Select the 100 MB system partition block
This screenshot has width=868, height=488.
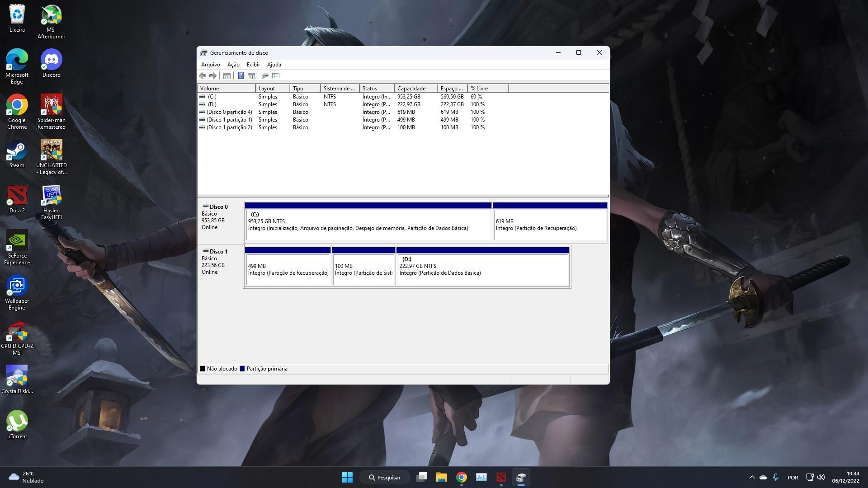(x=363, y=267)
